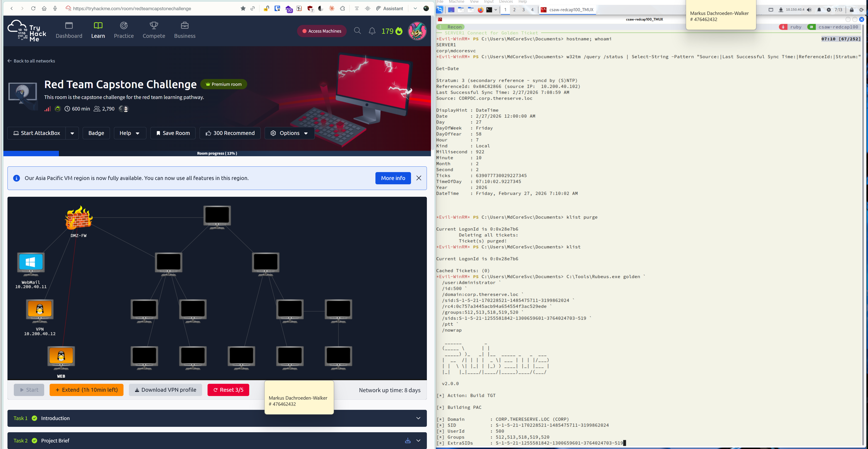Open the Options dropdown menu
The height and width of the screenshot is (449, 868).
[x=289, y=133]
